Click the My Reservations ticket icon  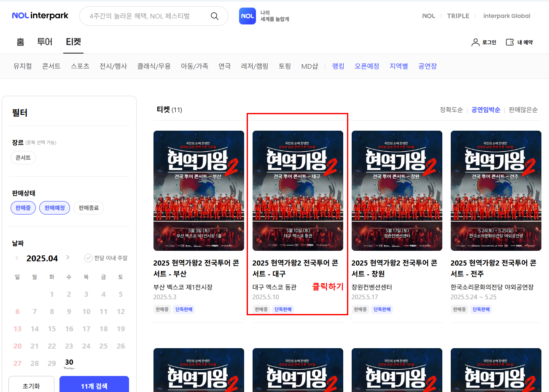point(510,42)
